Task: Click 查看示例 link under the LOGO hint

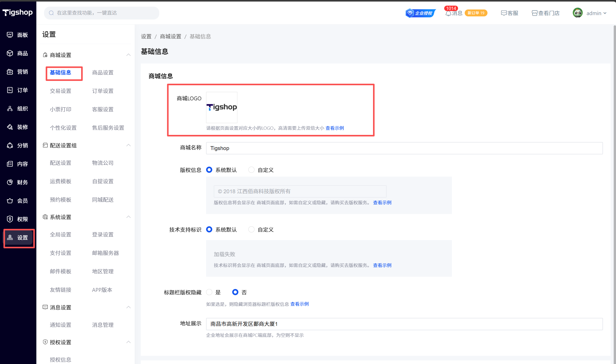Action: tap(335, 128)
